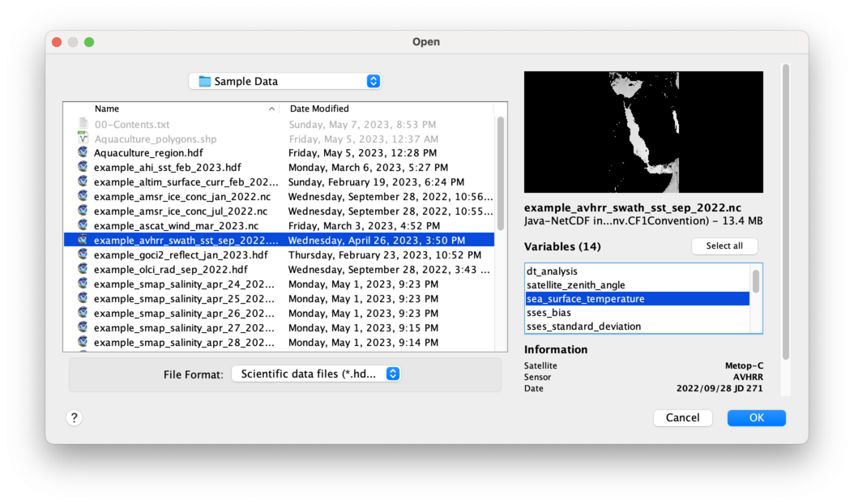854x504 pixels.
Task: Click icon beside example_olci_rad_sep_2022.hdf
Action: 83,269
